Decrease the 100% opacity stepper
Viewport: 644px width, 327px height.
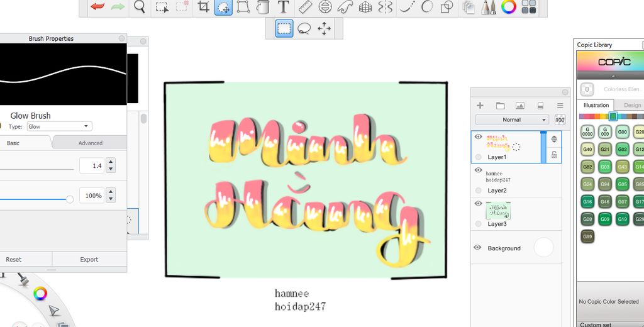click(111, 199)
